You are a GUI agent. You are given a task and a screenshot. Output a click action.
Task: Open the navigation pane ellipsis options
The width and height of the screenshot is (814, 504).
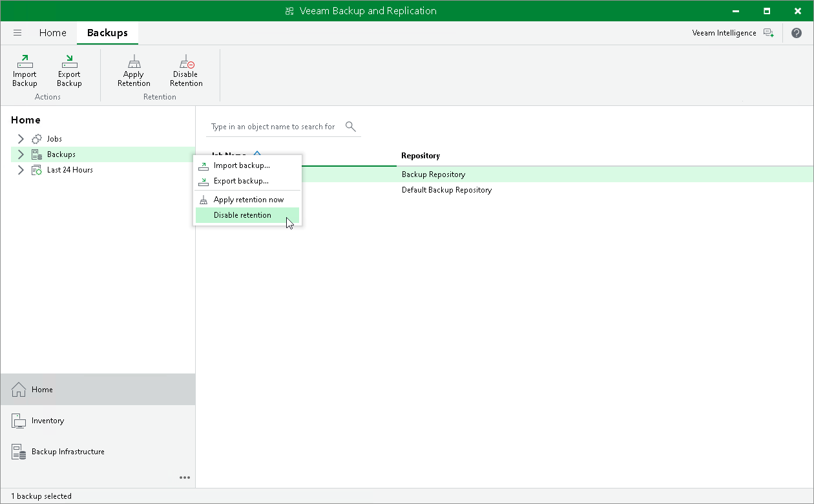pyautogui.click(x=185, y=478)
